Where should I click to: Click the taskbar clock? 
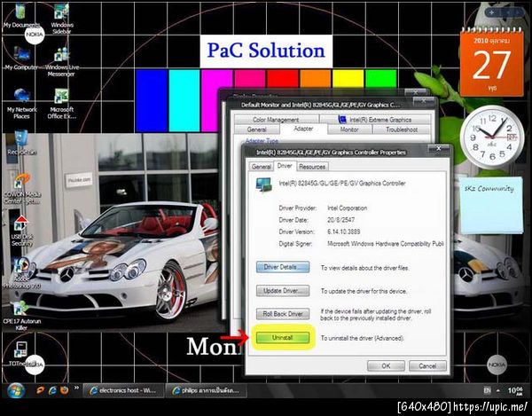(x=515, y=390)
